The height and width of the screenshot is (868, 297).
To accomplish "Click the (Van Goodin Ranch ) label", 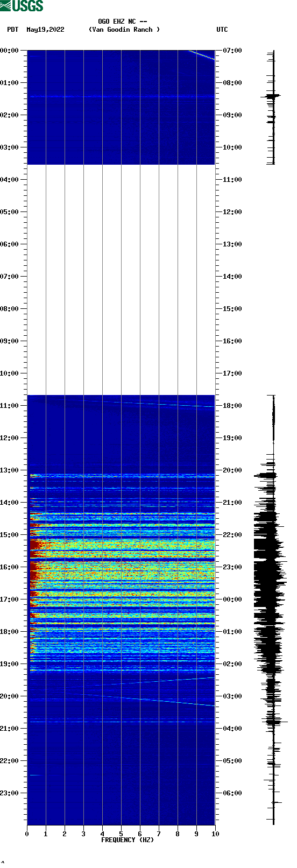I will (124, 30).
